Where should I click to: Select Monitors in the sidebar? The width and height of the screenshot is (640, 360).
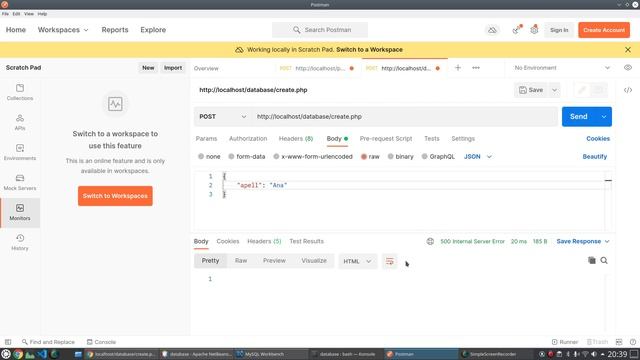pyautogui.click(x=20, y=212)
